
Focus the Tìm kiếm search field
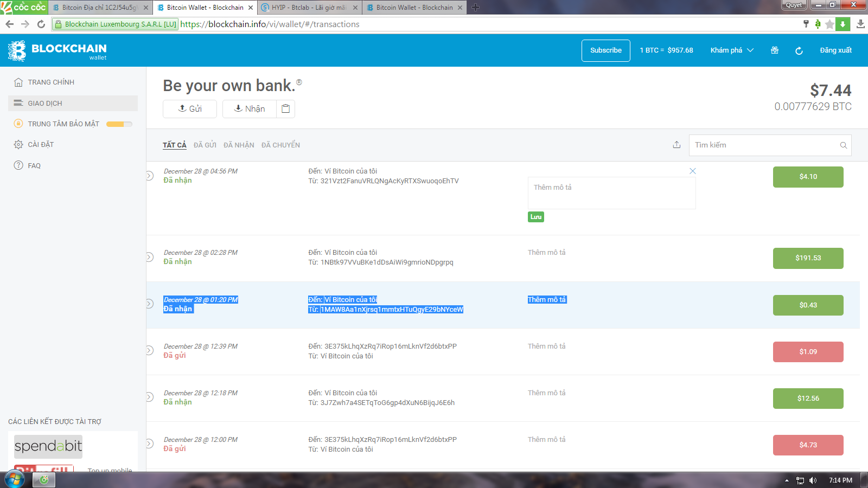coord(770,145)
